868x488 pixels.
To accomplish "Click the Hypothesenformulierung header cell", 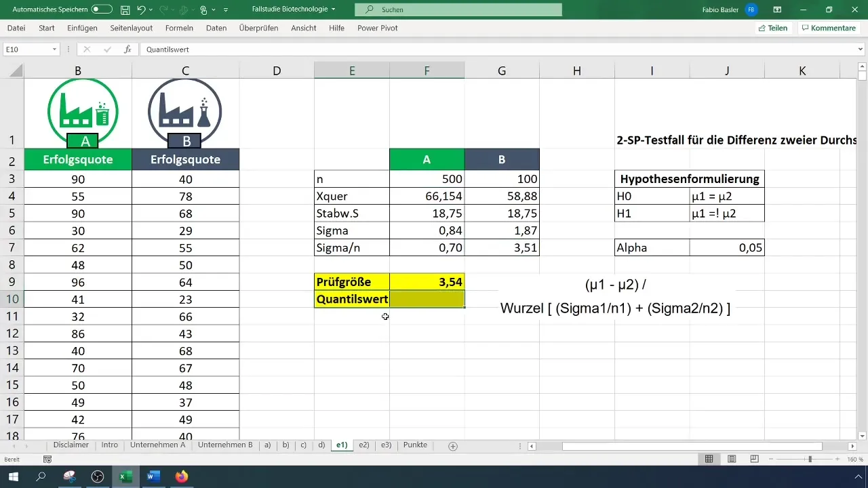I will click(x=690, y=179).
